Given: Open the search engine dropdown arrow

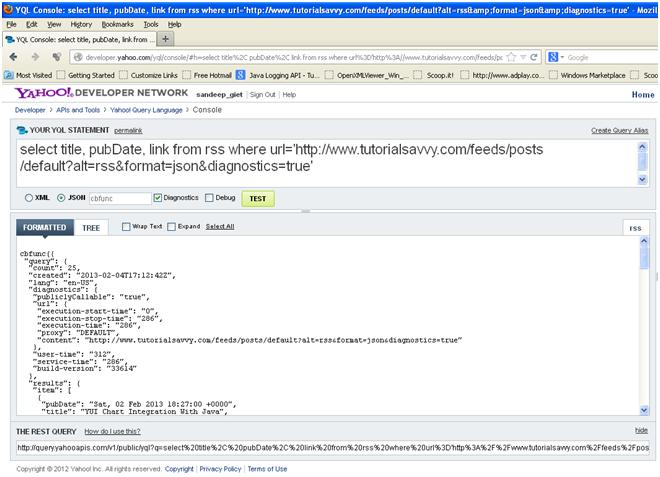Looking at the screenshot, I should tap(562, 57).
